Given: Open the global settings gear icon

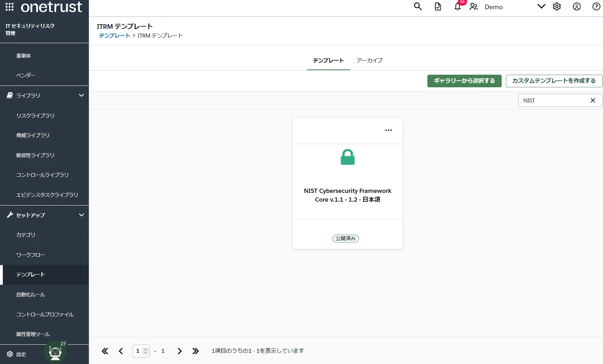Looking at the screenshot, I should coord(557,7).
